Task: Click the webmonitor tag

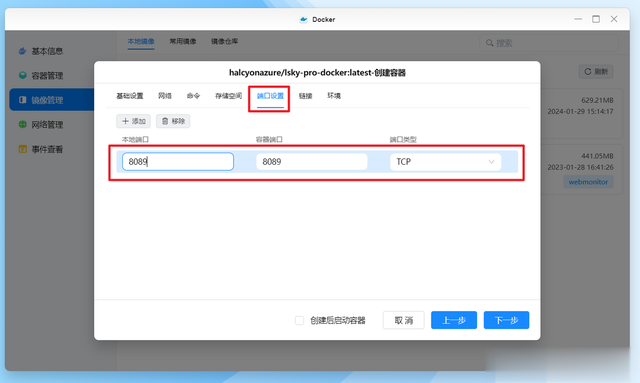Action: 588,182
